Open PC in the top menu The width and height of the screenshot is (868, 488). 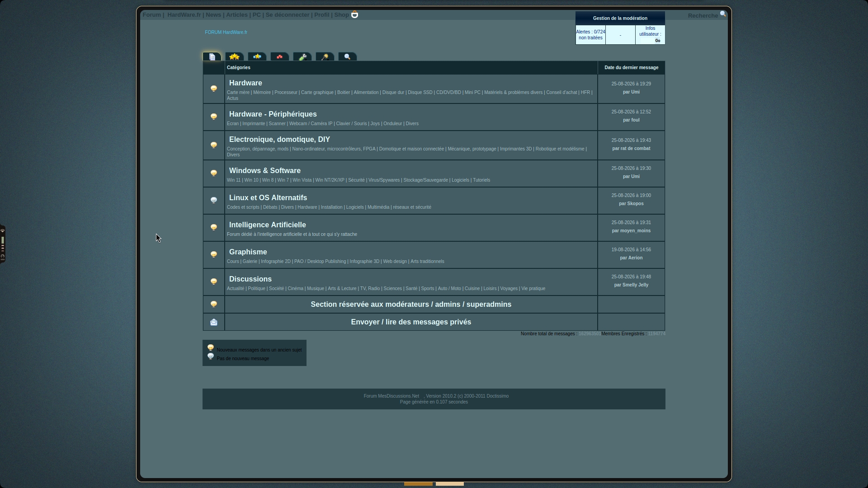257,15
